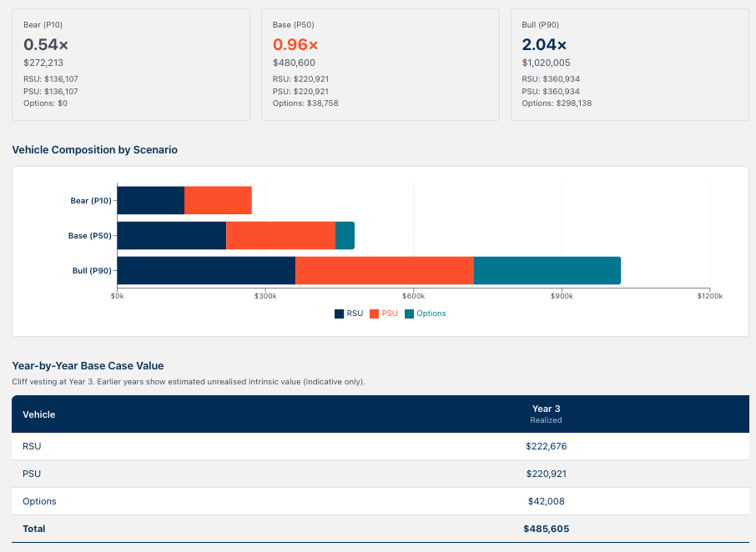Click the RSU table row label

[x=32, y=446]
